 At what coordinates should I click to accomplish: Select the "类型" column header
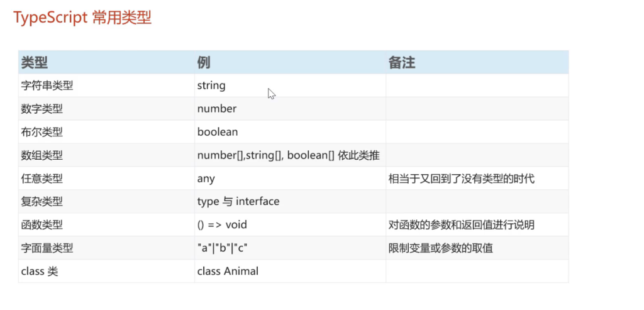[35, 63]
